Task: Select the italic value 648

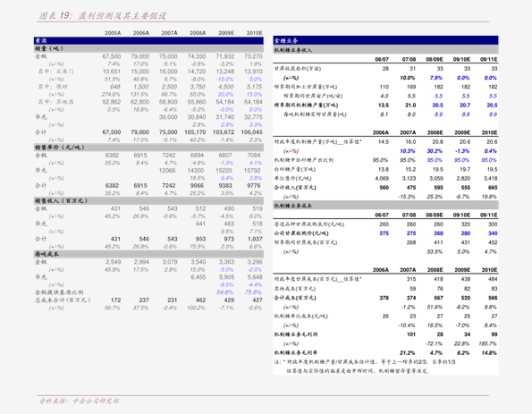Action: [115, 87]
